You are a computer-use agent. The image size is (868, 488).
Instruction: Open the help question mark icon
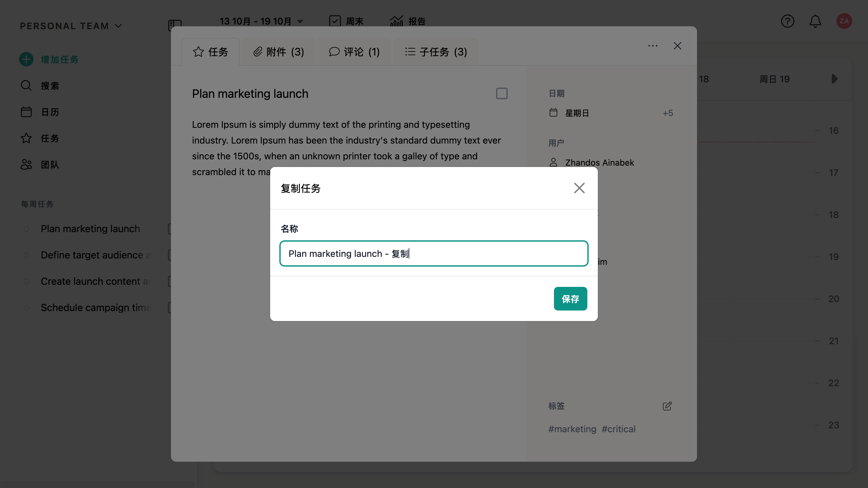(x=788, y=21)
